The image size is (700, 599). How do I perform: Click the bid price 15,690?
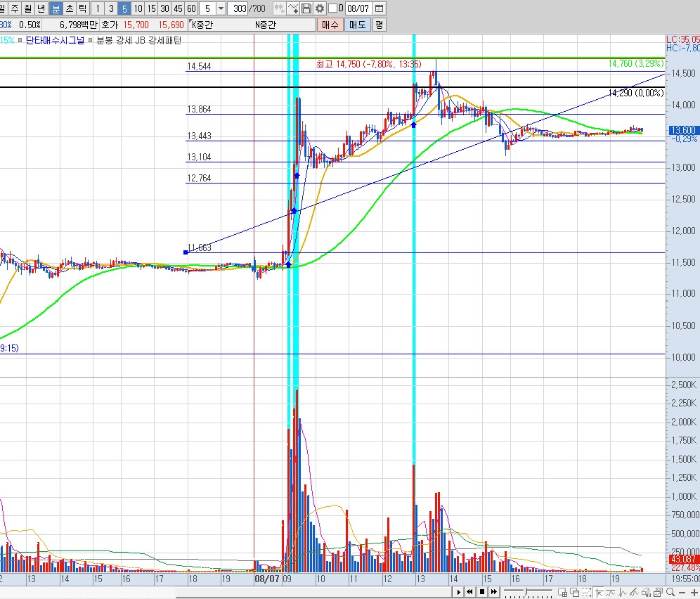(171, 25)
